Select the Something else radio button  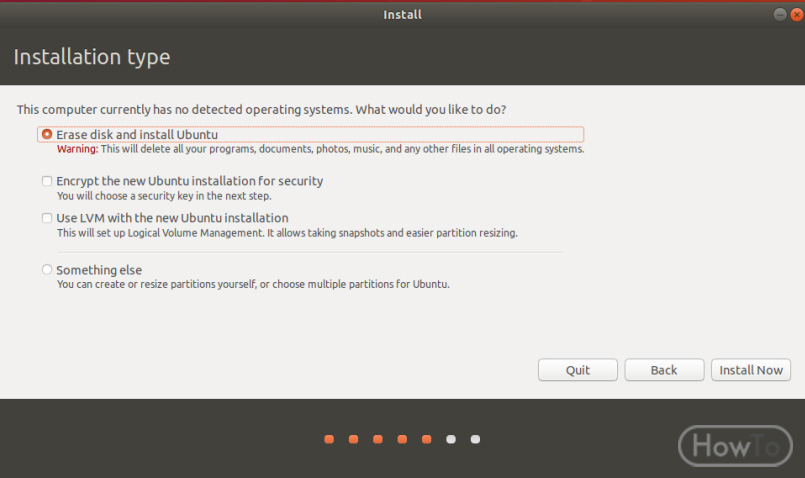(47, 270)
